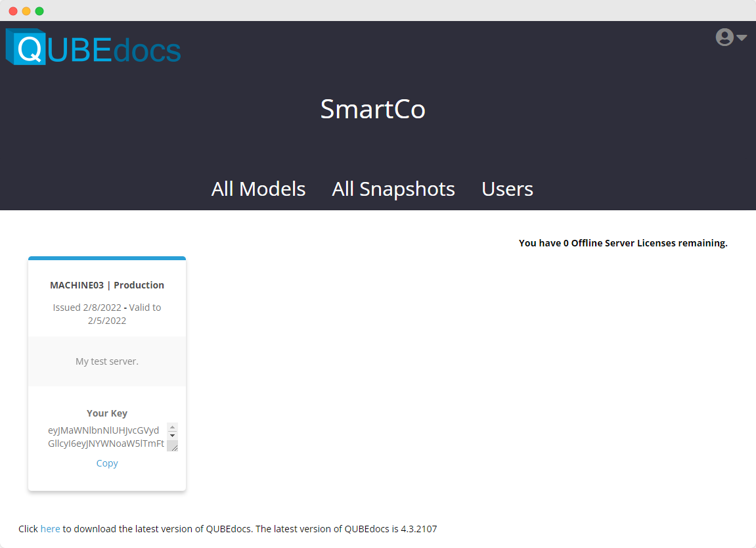Viewport: 756px width, 548px height.
Task: Minimize the window with yellow button
Action: [26, 11]
